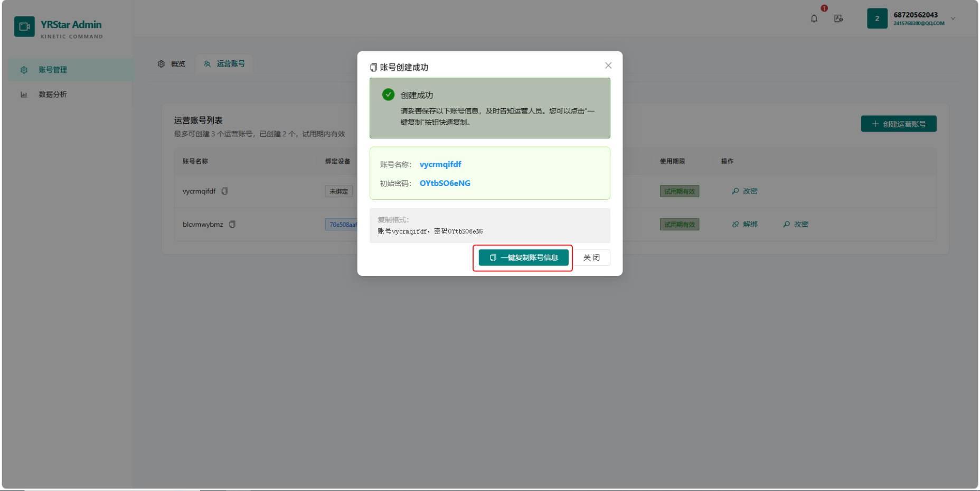The image size is (980, 491).
Task: Click 改密 for the vycrmqifdf row
Action: point(745,191)
